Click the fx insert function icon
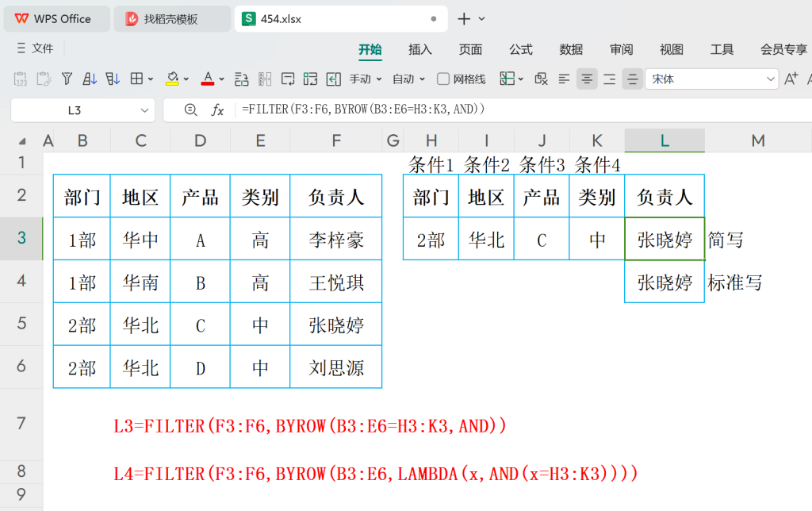 217,109
